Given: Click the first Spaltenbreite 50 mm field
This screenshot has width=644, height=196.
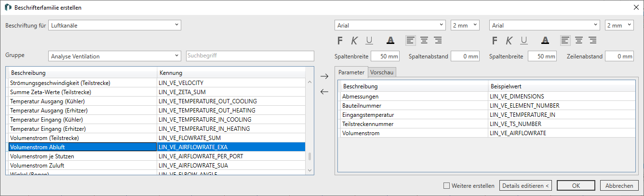Looking at the screenshot, I should pos(385,56).
